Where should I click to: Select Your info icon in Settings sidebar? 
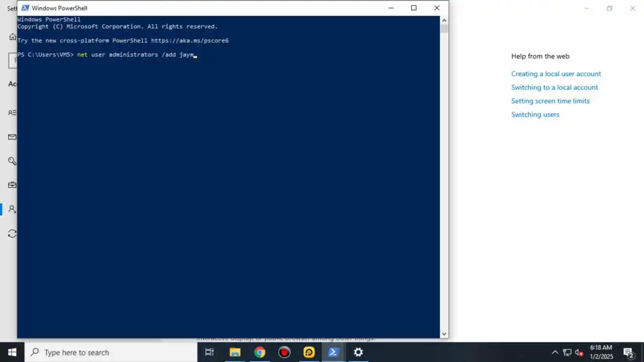(12, 113)
